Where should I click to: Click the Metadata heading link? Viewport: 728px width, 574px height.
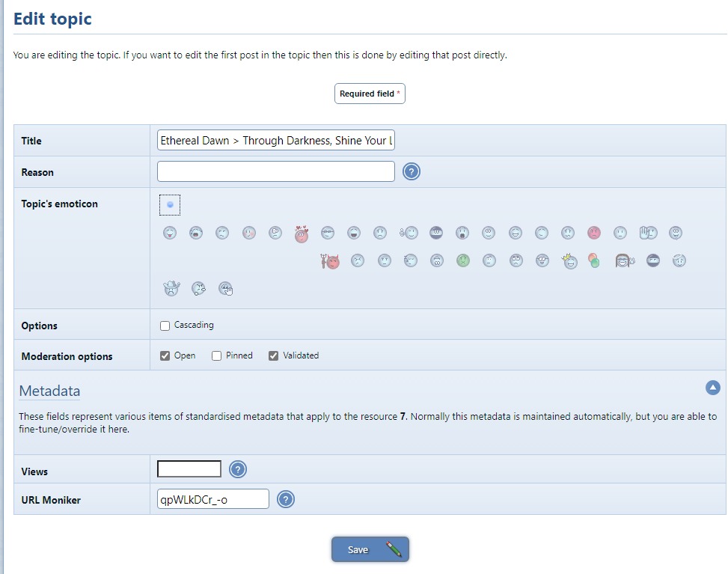click(x=49, y=391)
